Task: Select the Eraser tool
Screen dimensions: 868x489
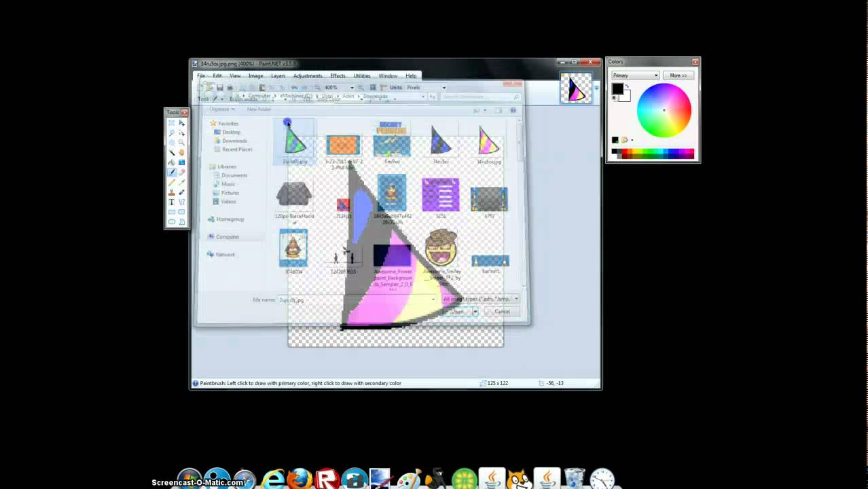Action: point(181,173)
